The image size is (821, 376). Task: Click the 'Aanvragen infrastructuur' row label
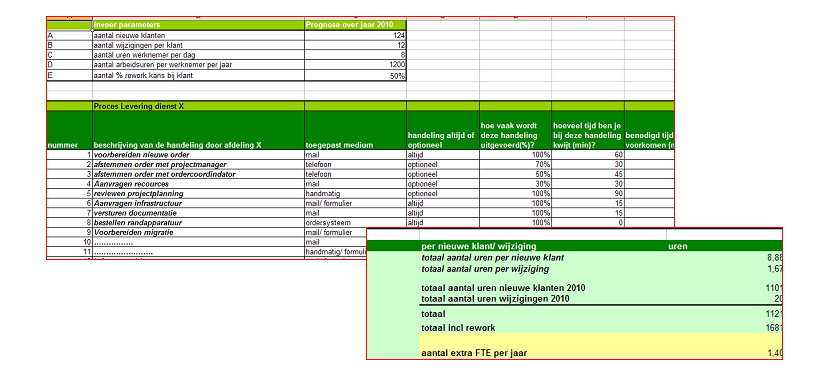click(x=198, y=203)
